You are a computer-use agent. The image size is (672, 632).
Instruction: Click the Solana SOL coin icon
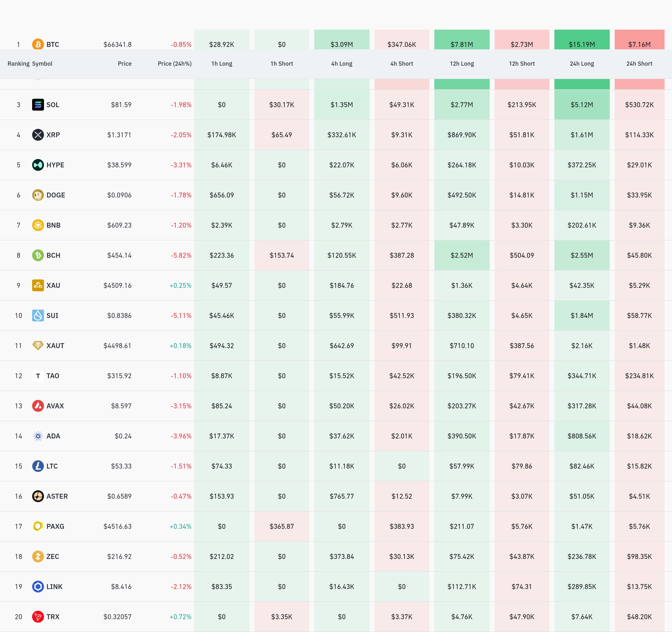(x=38, y=105)
